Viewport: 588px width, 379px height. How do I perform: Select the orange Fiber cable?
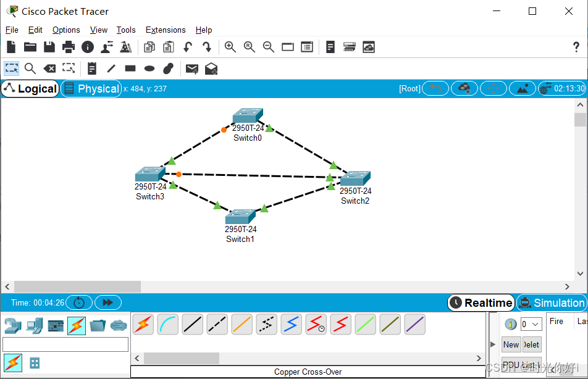(242, 324)
